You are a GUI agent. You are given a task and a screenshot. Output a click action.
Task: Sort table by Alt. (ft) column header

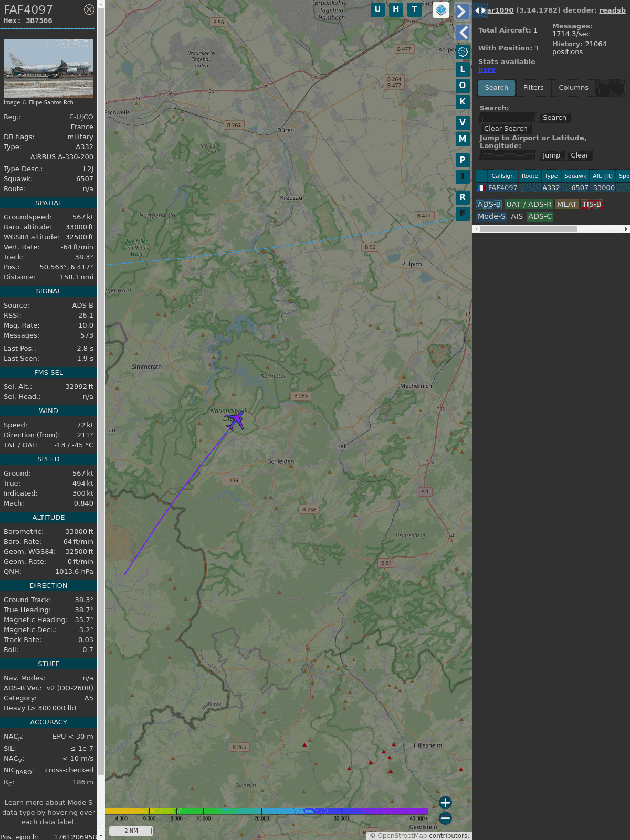(603, 176)
